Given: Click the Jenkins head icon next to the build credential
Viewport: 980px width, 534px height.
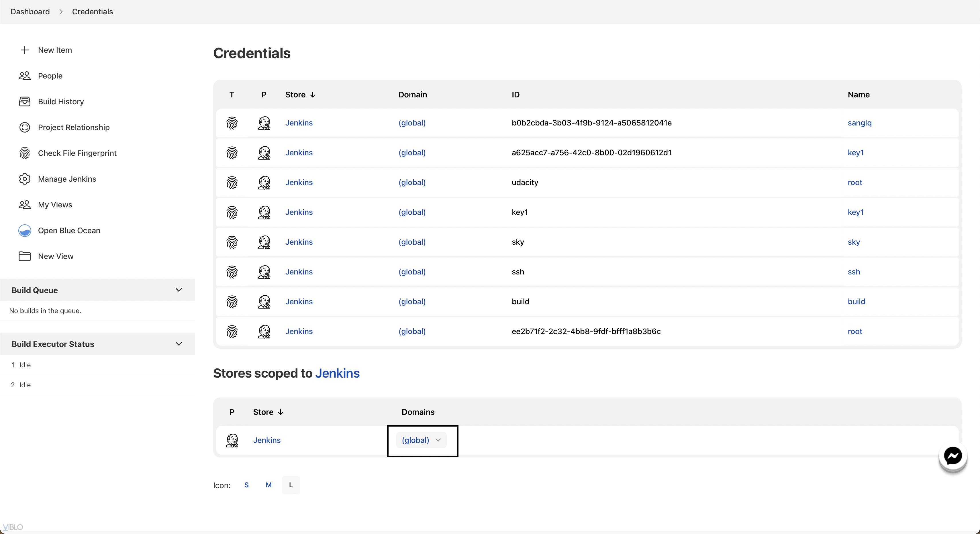Looking at the screenshot, I should click(264, 302).
